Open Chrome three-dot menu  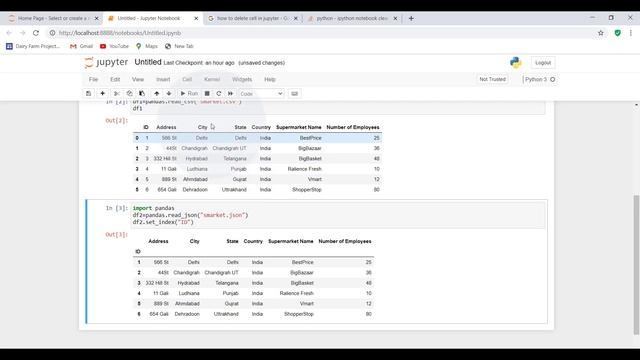(x=631, y=33)
